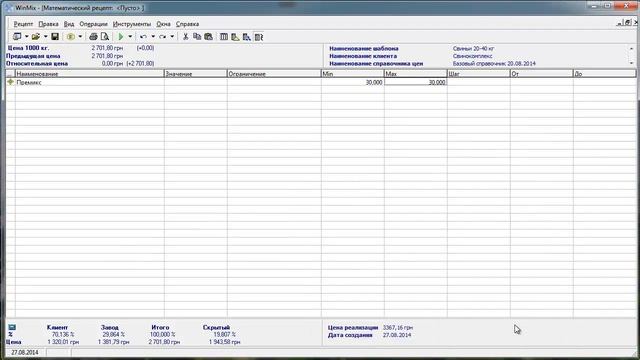The width and height of the screenshot is (640, 360).
Task: Click the third table-view icon after the columns icon
Action: (x=247, y=37)
